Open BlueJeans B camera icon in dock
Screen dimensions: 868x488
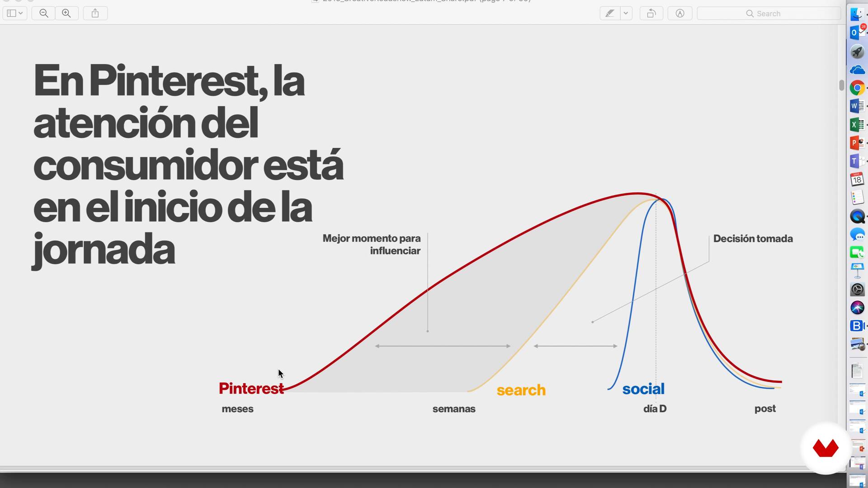[x=857, y=326]
